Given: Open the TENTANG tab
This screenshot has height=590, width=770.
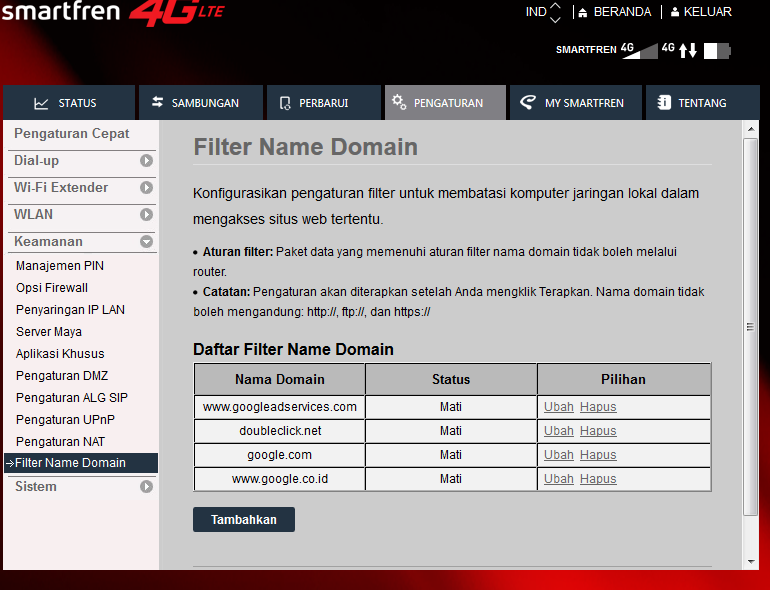Looking at the screenshot, I should click(x=702, y=103).
